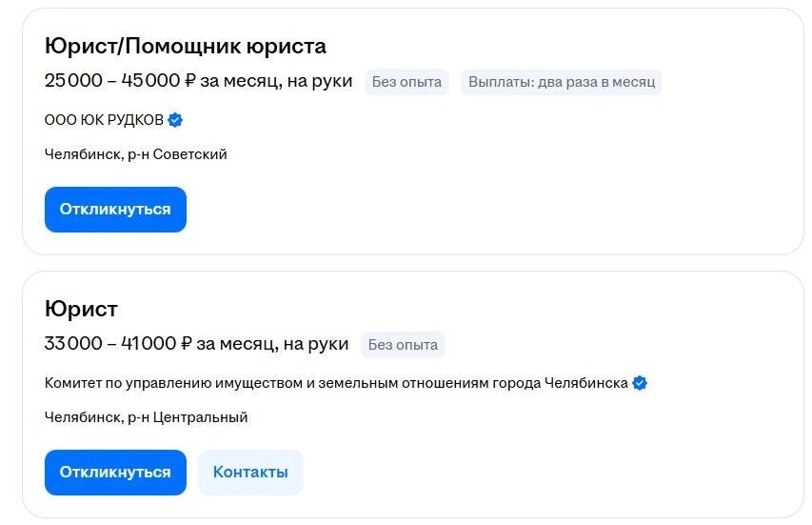Open the Юрист/Помощник юриста vacancy title
This screenshot has height=525, width=812.
click(186, 46)
